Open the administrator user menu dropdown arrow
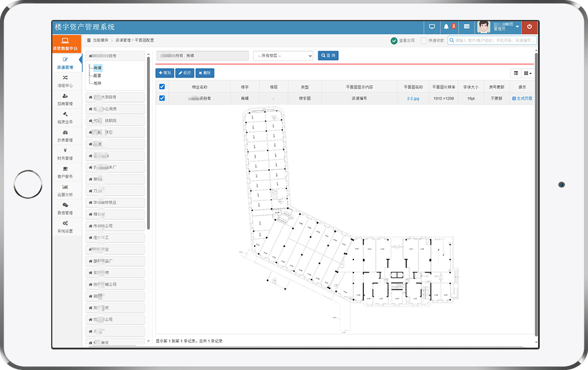 (517, 26)
